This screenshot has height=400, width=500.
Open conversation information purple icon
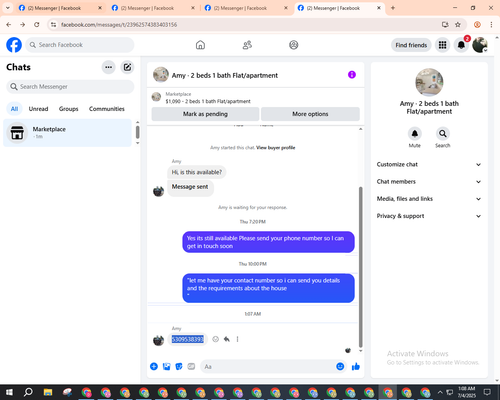point(352,75)
